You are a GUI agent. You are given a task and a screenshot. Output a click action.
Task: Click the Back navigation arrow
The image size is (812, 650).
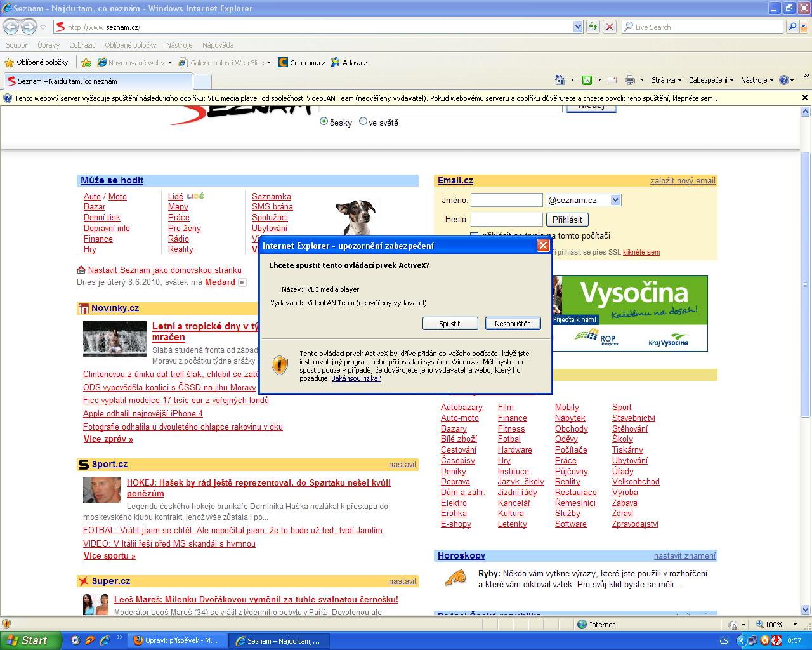(x=11, y=27)
